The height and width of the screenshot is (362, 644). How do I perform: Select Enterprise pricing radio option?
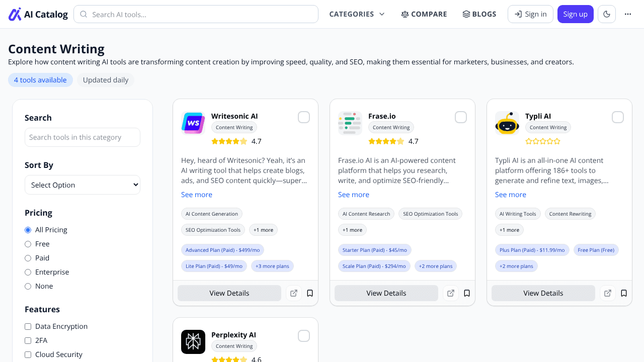point(28,272)
